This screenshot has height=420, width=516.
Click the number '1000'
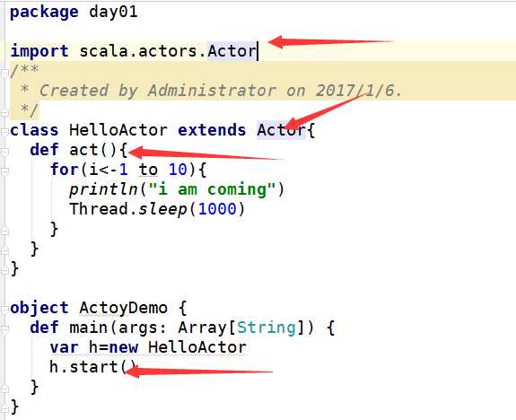coord(217,209)
